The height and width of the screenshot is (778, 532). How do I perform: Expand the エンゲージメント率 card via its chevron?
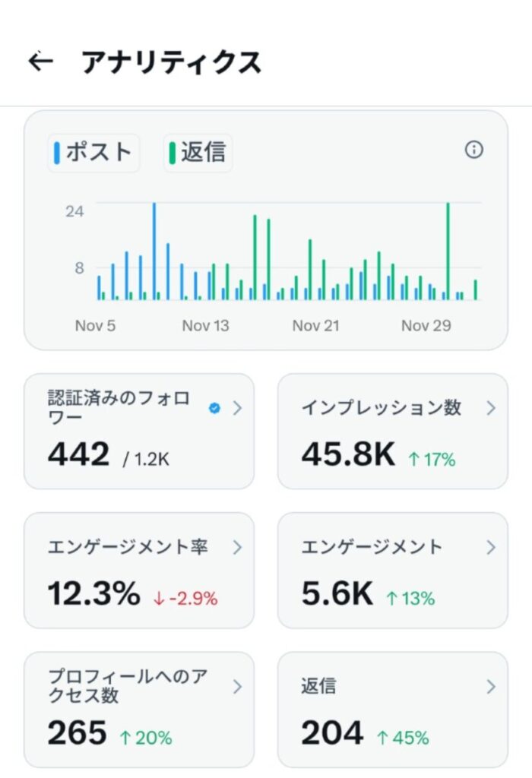click(237, 546)
